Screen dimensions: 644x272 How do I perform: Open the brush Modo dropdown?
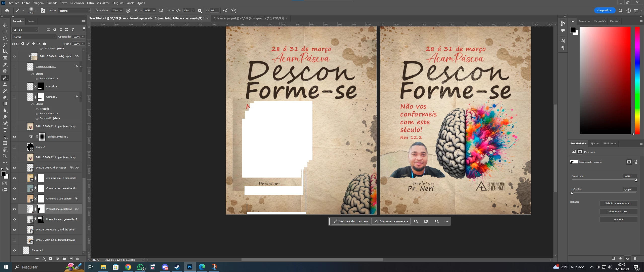(74, 11)
